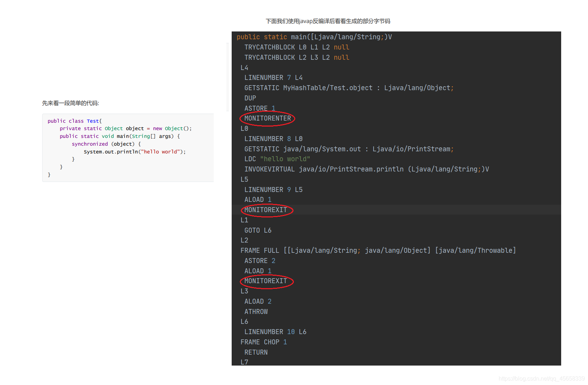Click the 'public static void main' code line
Image resolution: width=588 pixels, height=385 pixels.
pos(120,136)
